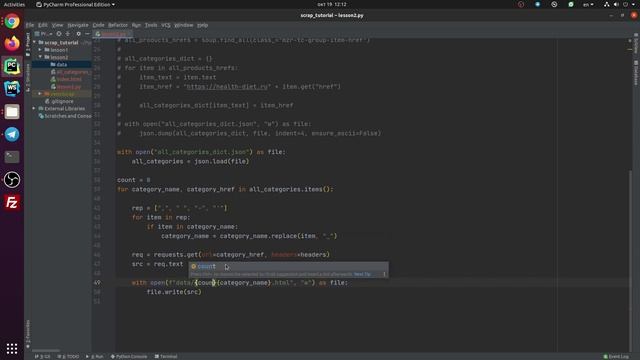Open Project panel settings gear

(x=78, y=34)
